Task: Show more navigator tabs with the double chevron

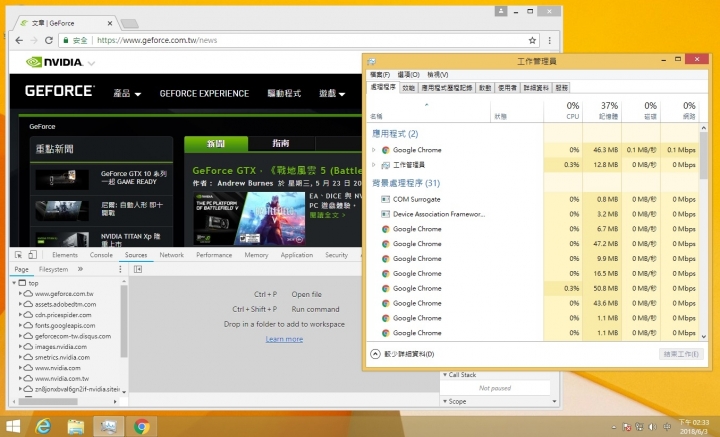Action: 80,269
